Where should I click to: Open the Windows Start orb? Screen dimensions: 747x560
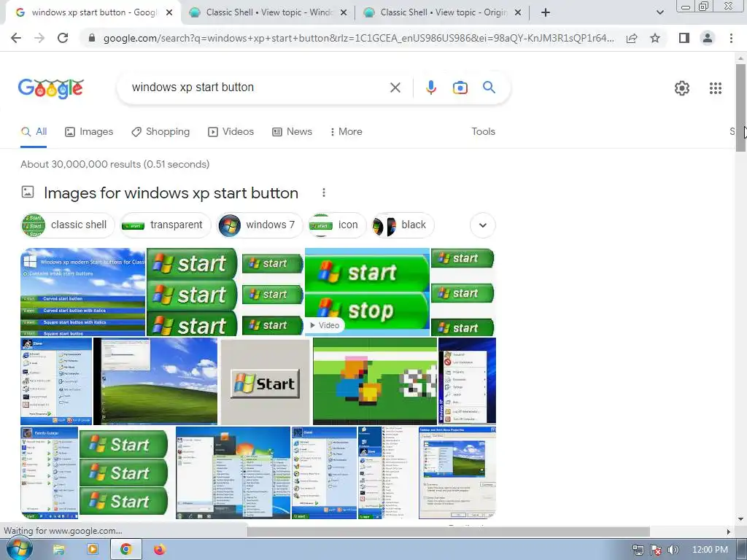point(19,549)
